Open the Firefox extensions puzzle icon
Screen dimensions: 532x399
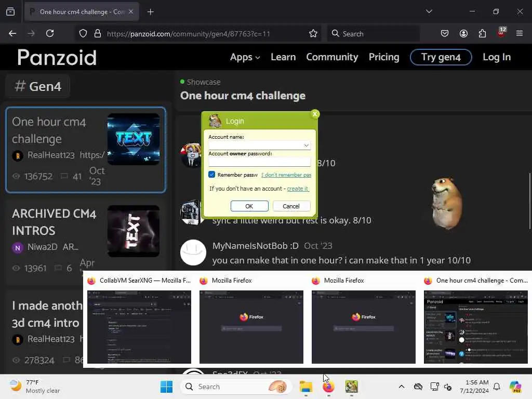pyautogui.click(x=482, y=34)
